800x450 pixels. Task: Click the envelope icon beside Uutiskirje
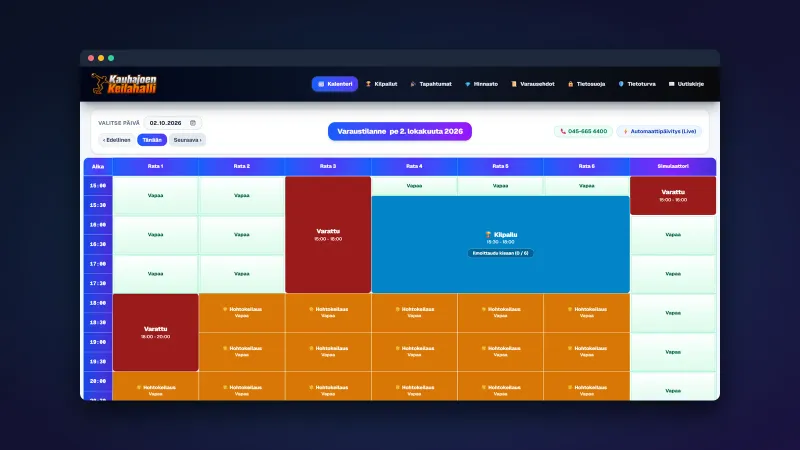pos(671,84)
